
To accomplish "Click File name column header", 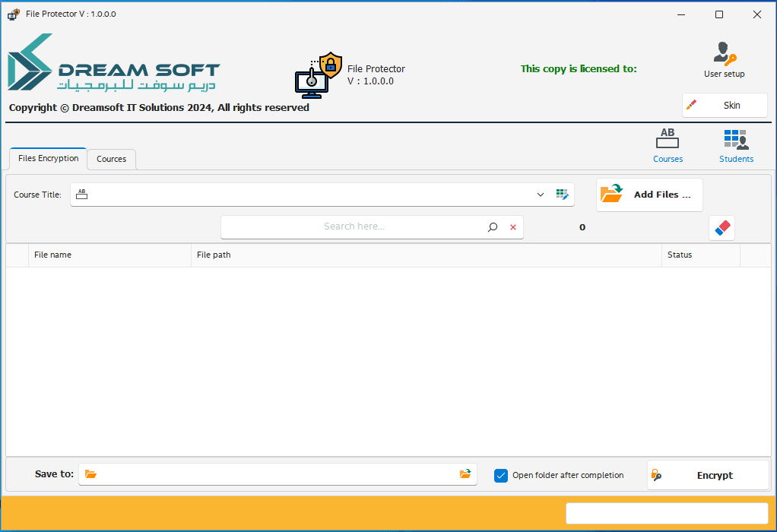I will 109,255.
